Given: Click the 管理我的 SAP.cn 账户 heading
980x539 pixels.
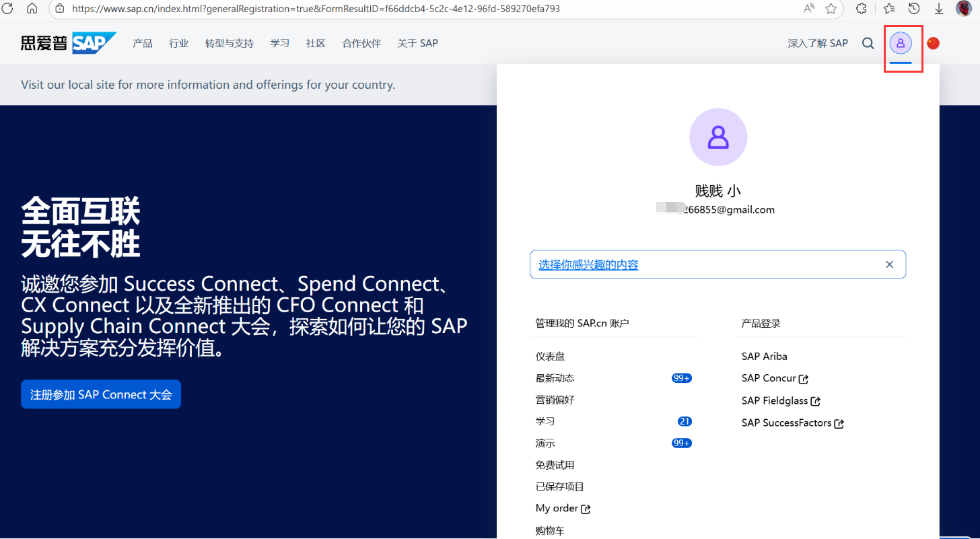Looking at the screenshot, I should (x=582, y=324).
